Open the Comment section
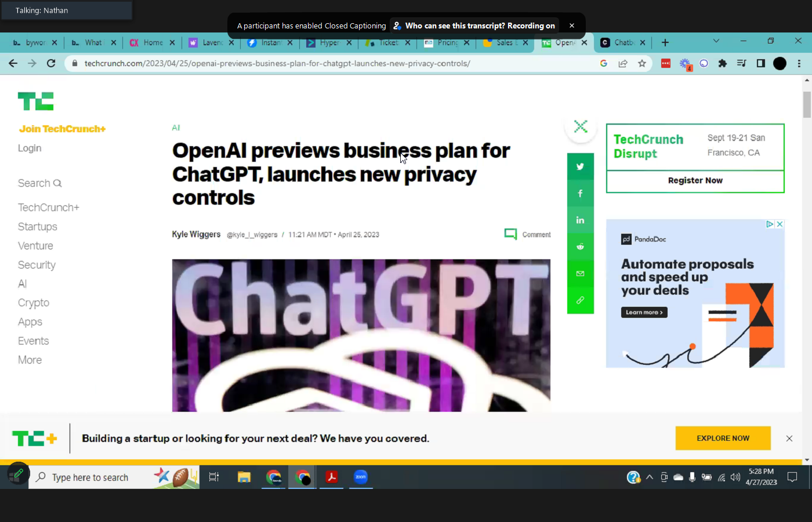The image size is (812, 522). [528, 234]
